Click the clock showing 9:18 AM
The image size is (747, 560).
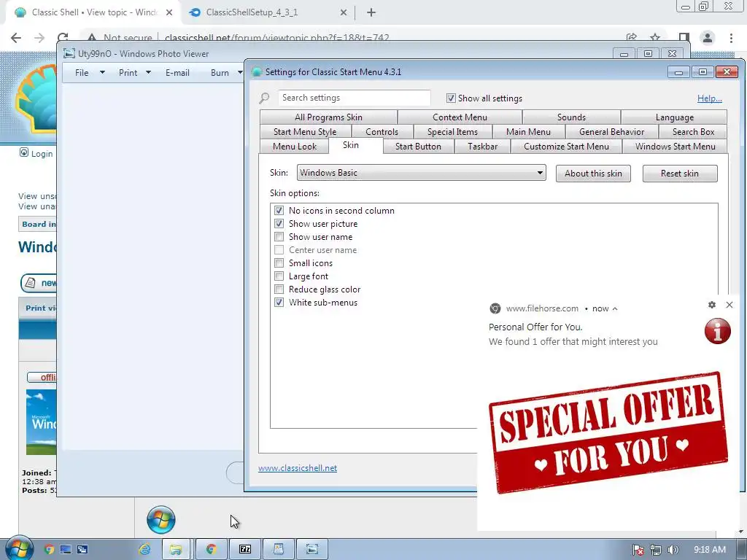coord(710,550)
